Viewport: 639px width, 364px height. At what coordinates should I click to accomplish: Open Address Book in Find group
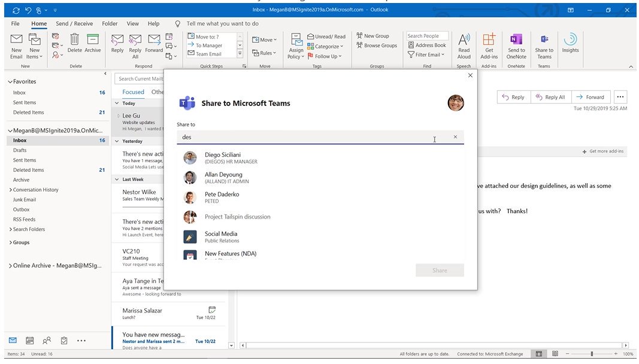[x=426, y=45]
